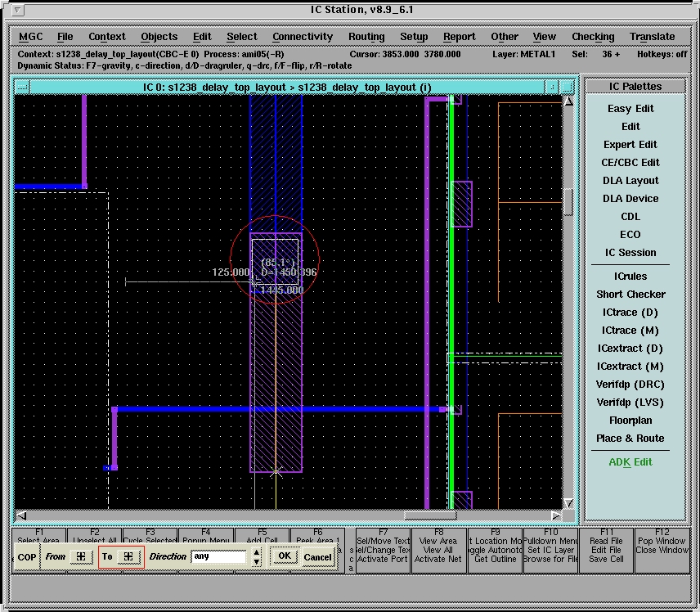Screen dimensions: 700x612
Task: Open the Objects menu
Action: tap(159, 37)
